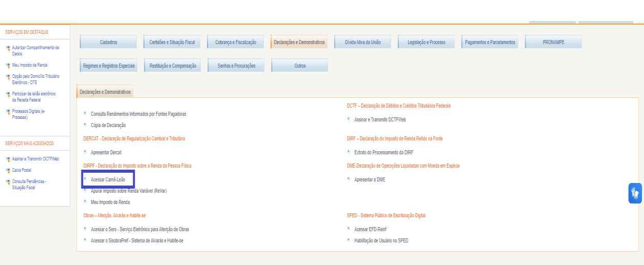Open Processos Digitais (e-Processo) sidebar link
Viewport: 644px width, 265px height.
[29, 114]
